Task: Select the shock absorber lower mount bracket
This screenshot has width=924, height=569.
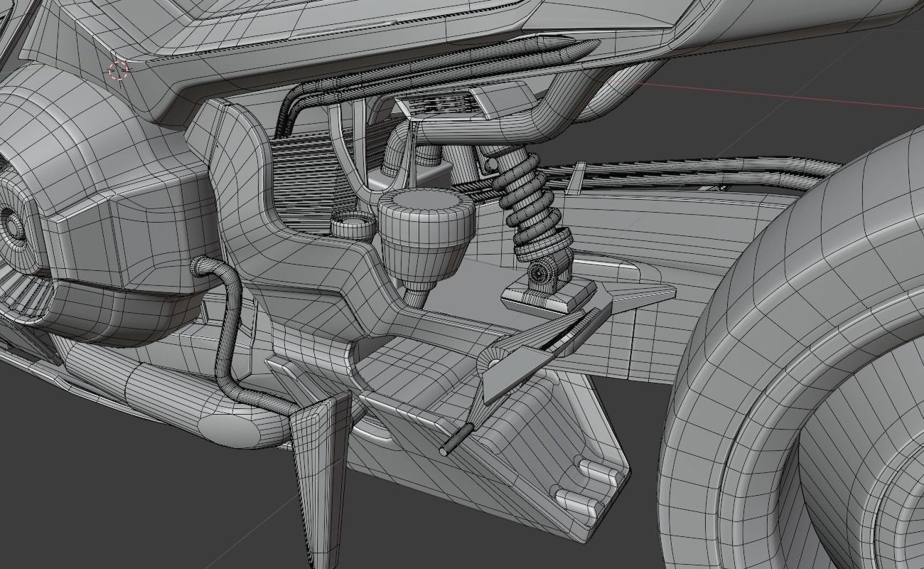Action: pos(549,289)
